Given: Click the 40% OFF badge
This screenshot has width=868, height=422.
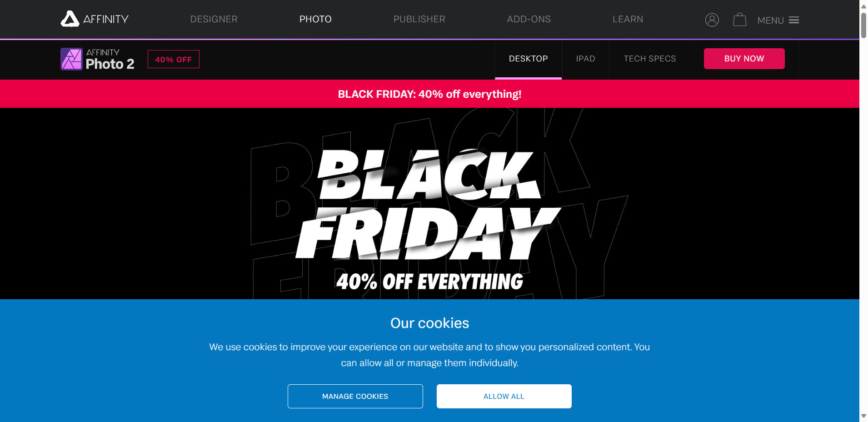Looking at the screenshot, I should (173, 60).
